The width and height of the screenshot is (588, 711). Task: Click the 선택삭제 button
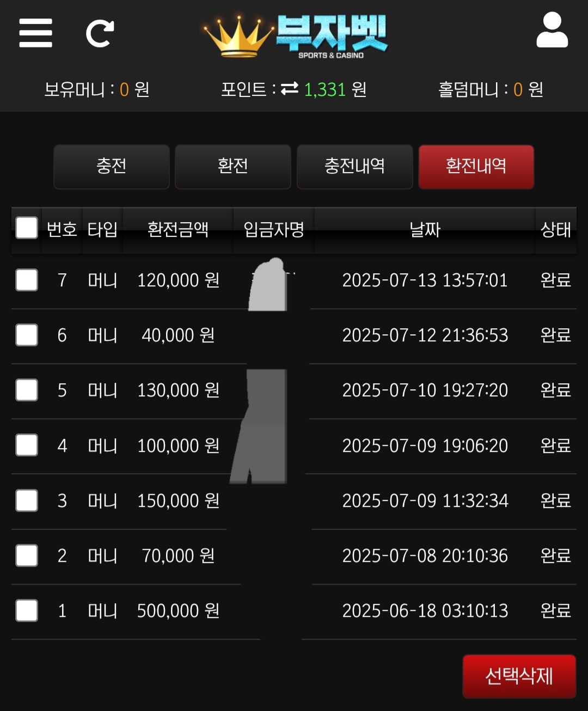(519, 676)
